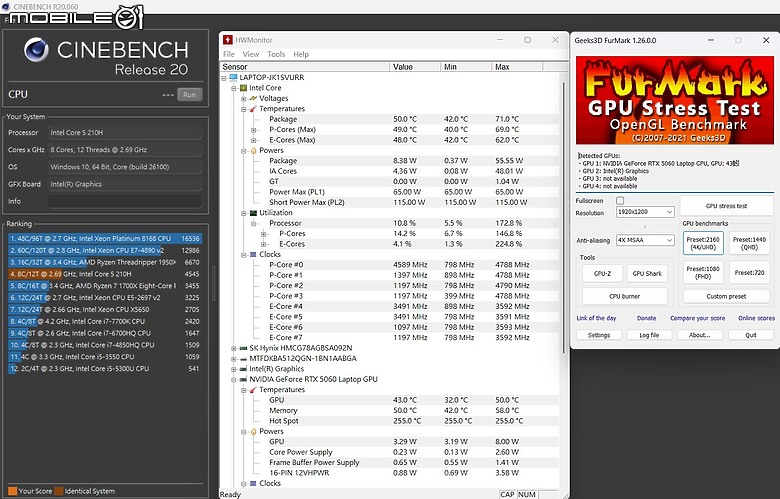This screenshot has height=499, width=780.
Task: Open Online scores link
Action: click(756, 318)
